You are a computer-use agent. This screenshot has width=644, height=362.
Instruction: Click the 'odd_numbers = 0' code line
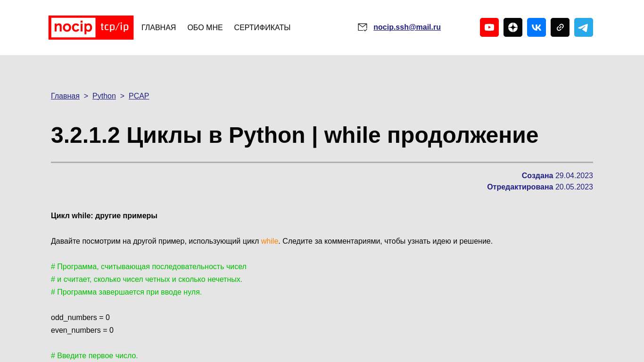(x=80, y=318)
